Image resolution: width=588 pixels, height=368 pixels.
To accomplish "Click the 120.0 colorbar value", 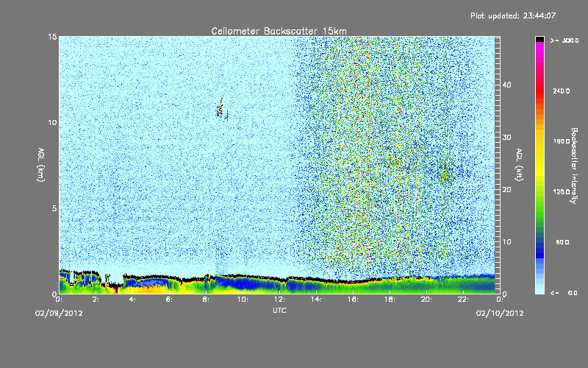I will (x=562, y=191).
